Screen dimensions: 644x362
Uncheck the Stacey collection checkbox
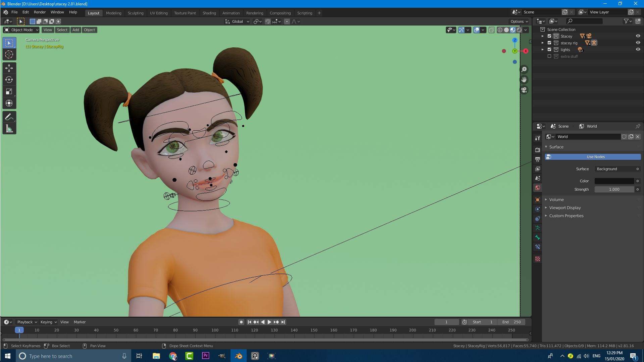[x=549, y=36]
